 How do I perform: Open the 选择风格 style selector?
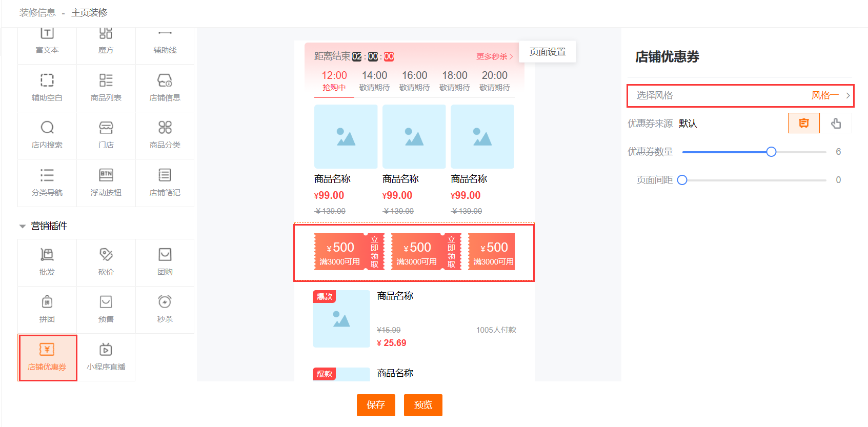[x=740, y=95]
